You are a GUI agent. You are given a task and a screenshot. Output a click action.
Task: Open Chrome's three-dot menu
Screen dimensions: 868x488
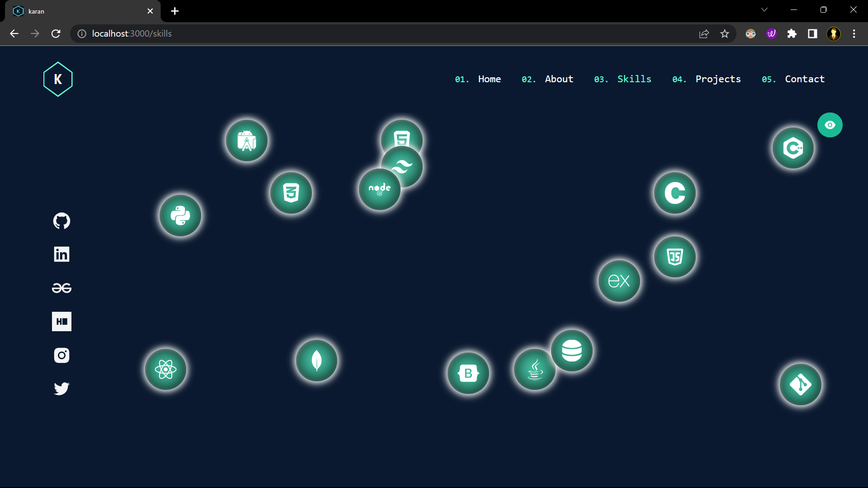[854, 34]
